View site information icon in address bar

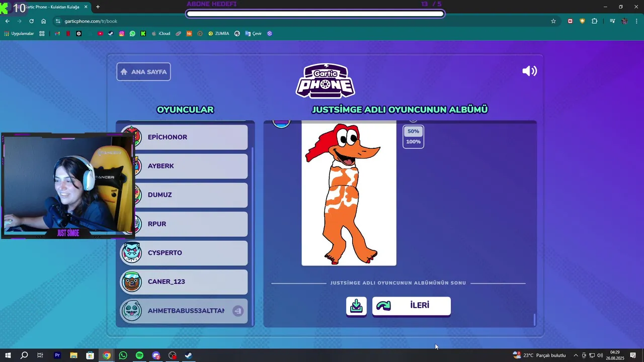[x=58, y=21]
